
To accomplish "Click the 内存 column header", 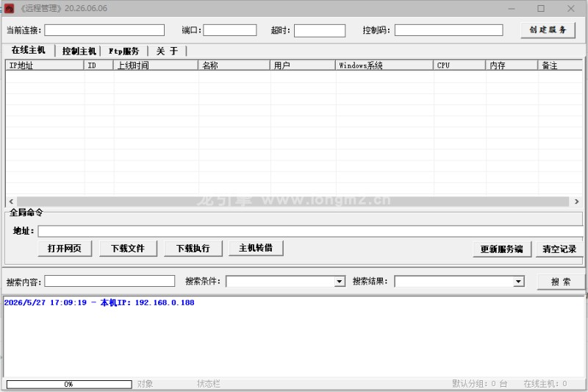I will click(512, 65).
